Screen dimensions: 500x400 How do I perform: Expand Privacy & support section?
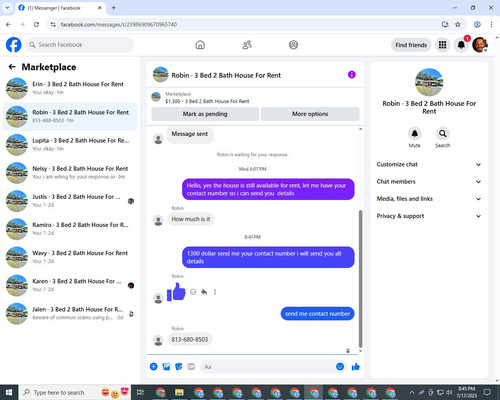pyautogui.click(x=429, y=216)
